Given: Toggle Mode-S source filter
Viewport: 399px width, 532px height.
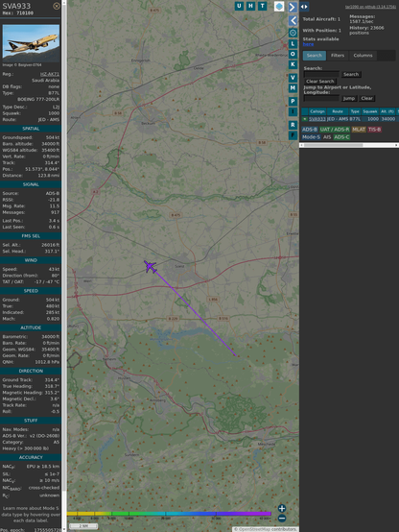Looking at the screenshot, I should click(x=311, y=137).
